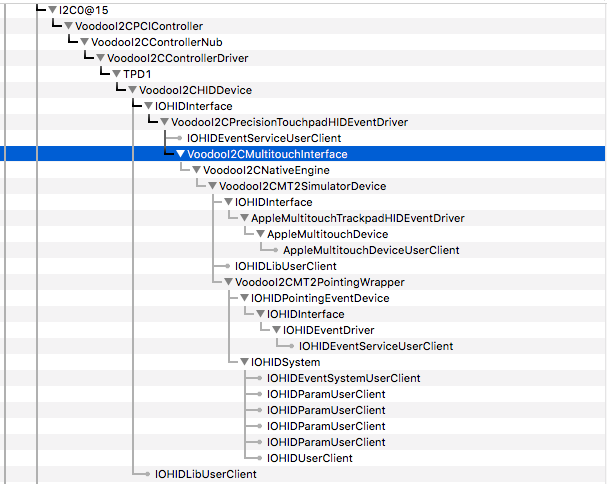
Task: Select AppleMultitouchTrackpadHIDEventDriver entry
Action: [x=358, y=218]
